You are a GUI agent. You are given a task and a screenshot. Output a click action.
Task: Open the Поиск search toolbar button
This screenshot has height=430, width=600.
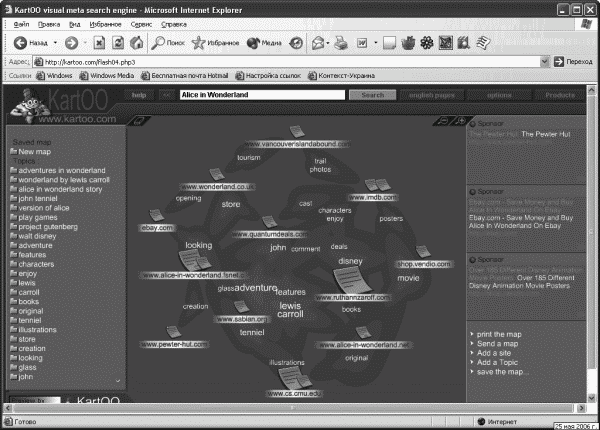pos(168,43)
